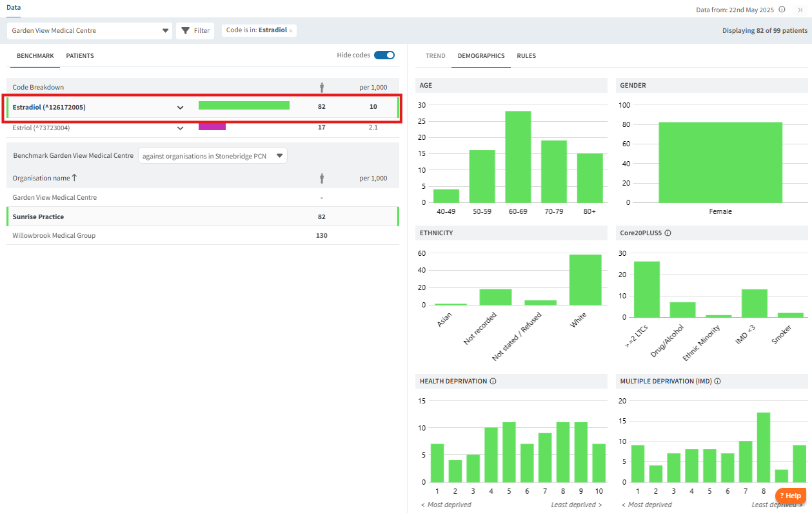
Task: Open the orange Help button
Action: click(790, 496)
